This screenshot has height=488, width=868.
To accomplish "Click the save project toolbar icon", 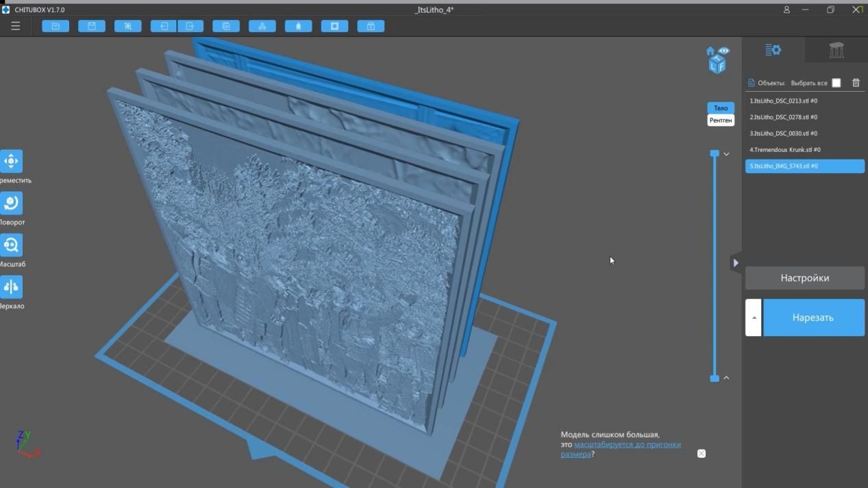I will [x=92, y=26].
